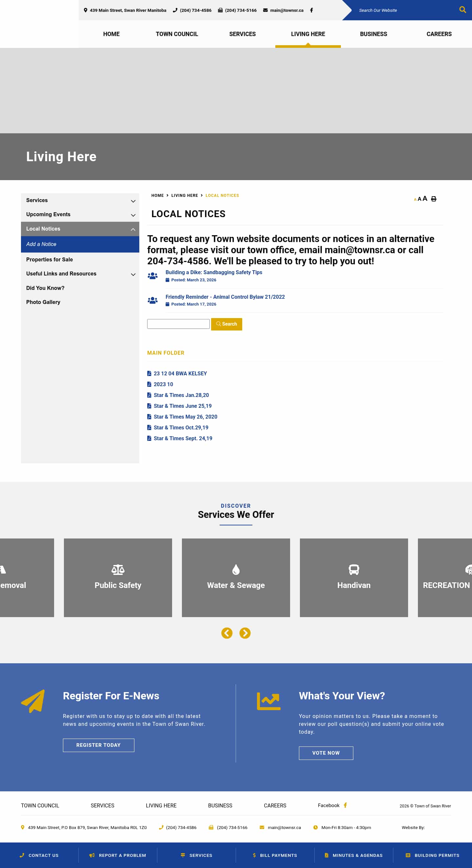Open Star & Times Jan.28,20 document

click(181, 395)
